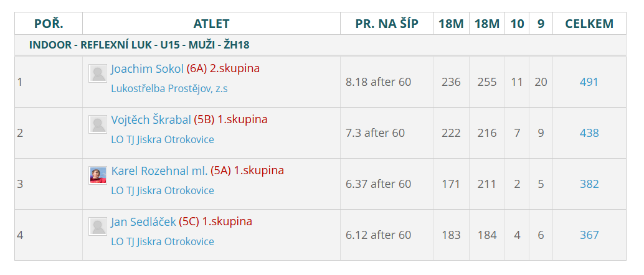This screenshot has height=275, width=644.
Task: Click Jan Sedláček's placeholder avatar
Action: click(x=98, y=226)
